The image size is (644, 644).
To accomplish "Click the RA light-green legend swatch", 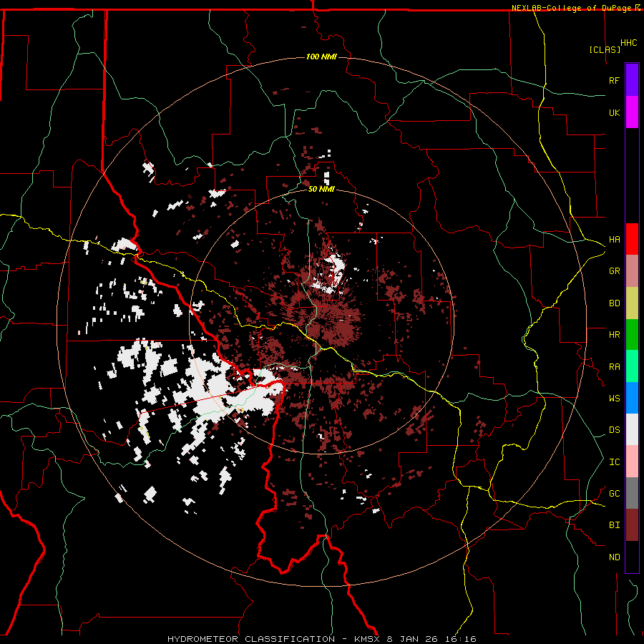I will (632, 366).
